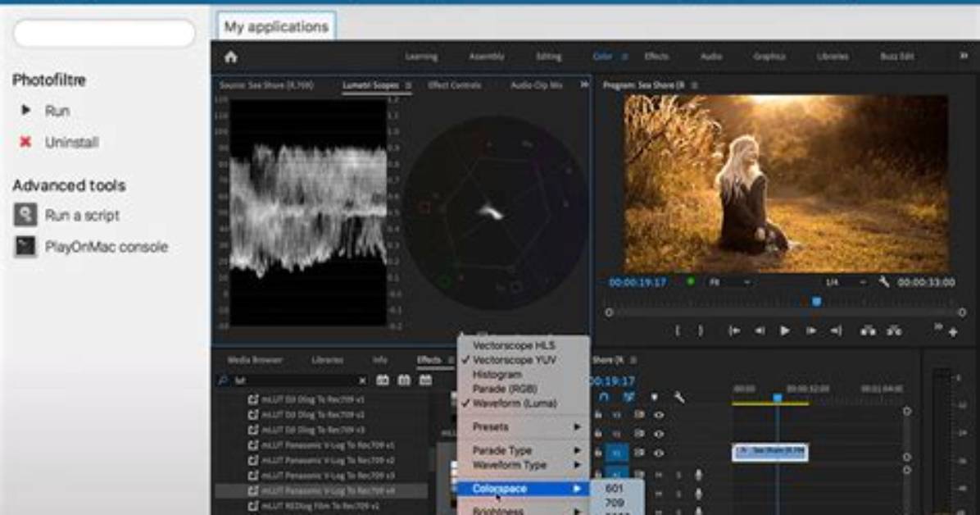Click timeline playhead marker
Screen dimensions: 980x515
pos(778,398)
